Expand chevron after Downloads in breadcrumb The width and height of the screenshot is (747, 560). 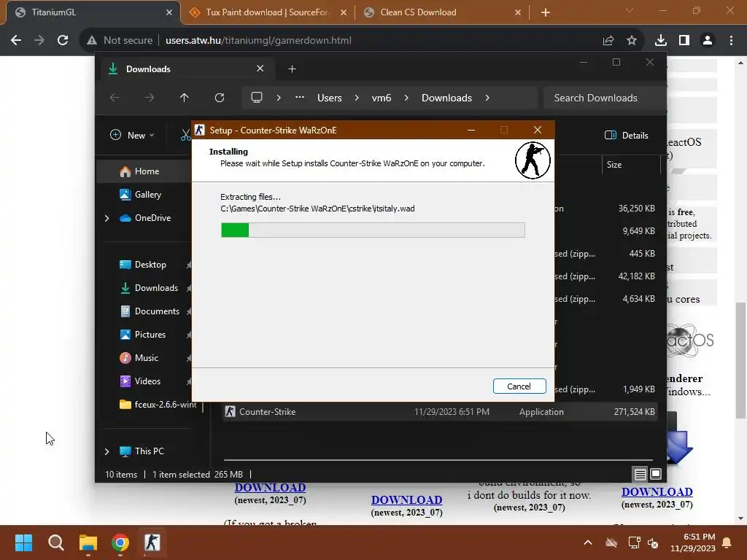487,98
